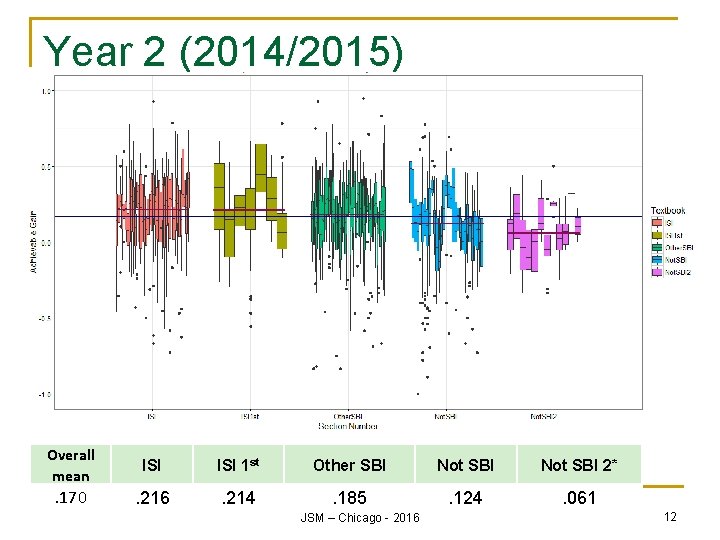Select the 'Overall mean' table header cell
720x540 pixels.
tap(71, 464)
